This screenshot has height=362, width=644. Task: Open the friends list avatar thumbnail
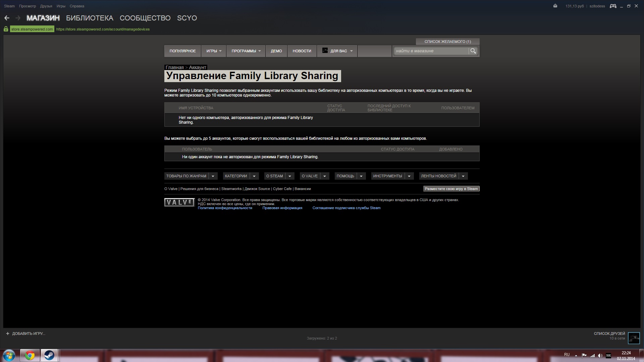[x=634, y=338]
